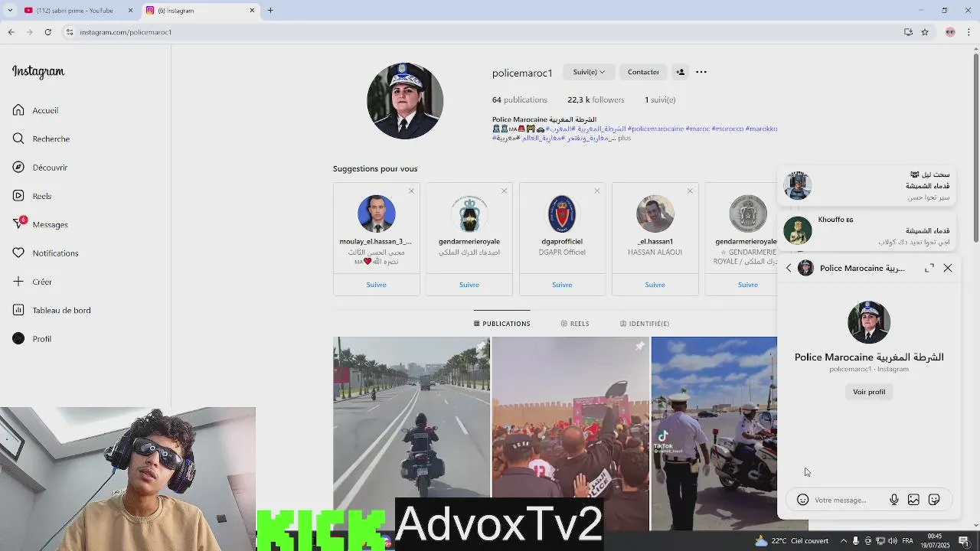
Task: Dismiss the gendarmerieroyale suggestion card
Action: point(504,191)
